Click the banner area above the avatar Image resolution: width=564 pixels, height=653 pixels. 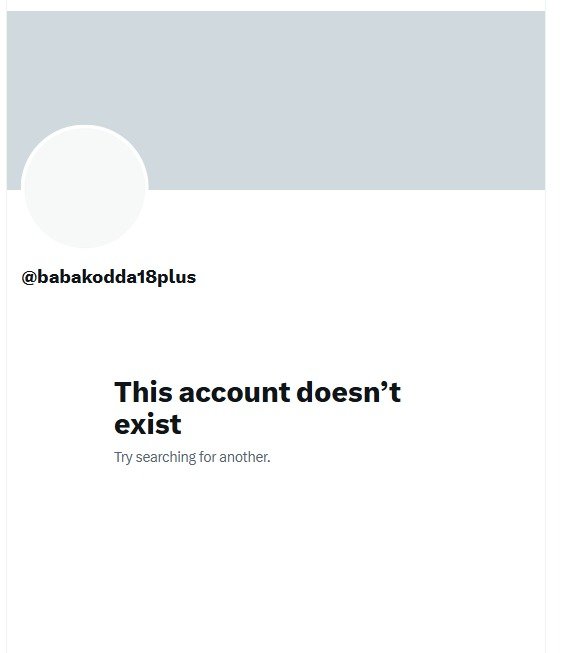85,67
